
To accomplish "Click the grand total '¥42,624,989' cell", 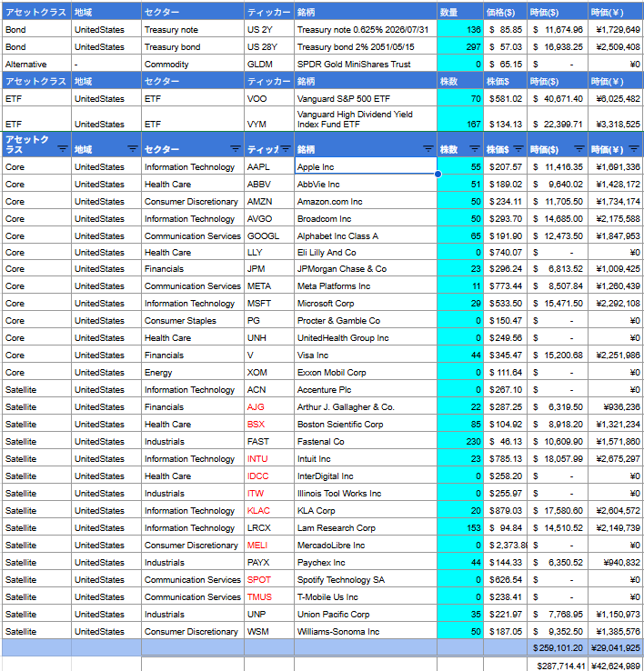I will click(x=616, y=665).
